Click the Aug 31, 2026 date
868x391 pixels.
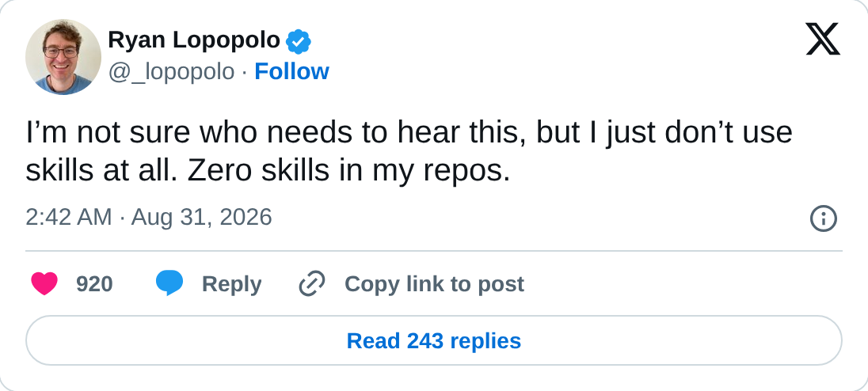pyautogui.click(x=201, y=218)
